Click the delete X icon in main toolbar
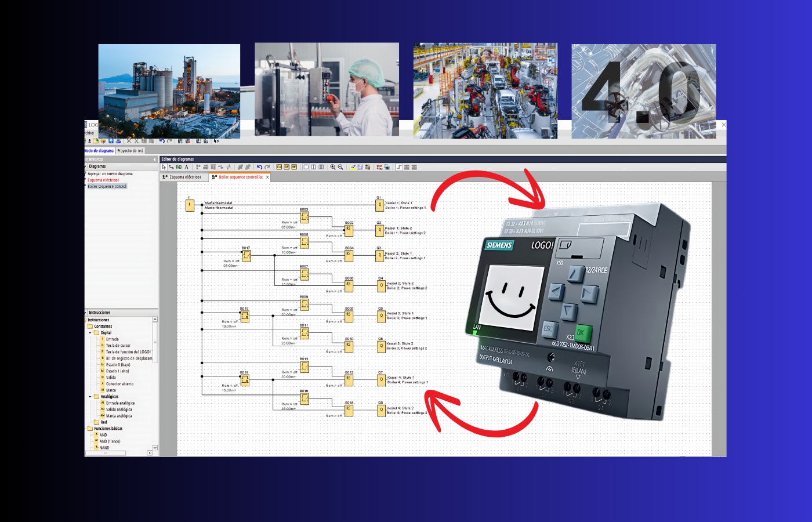Screen dimensions: 812x522 (129, 141)
